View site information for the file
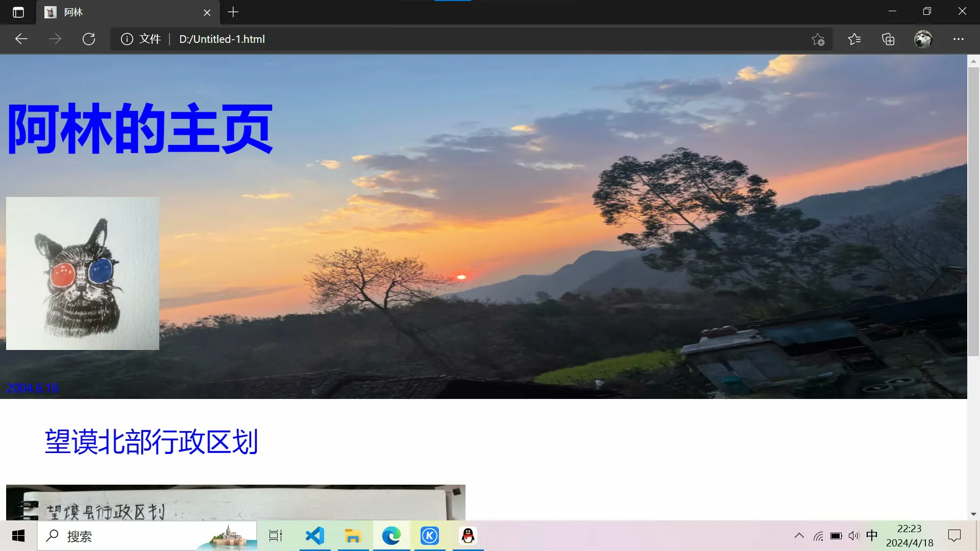 coord(127,39)
